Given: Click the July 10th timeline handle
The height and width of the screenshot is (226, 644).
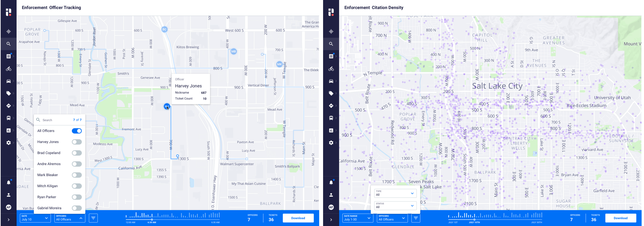Looking at the screenshot, I should click(x=474, y=220).
